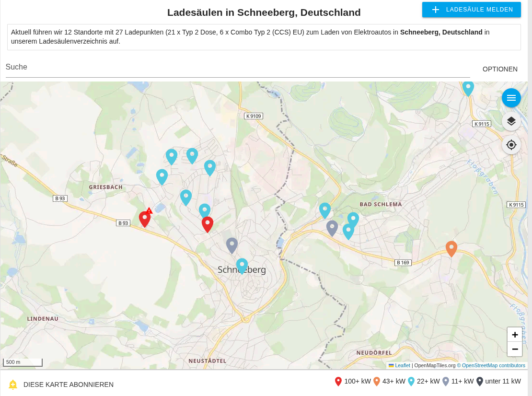Open the OPTIONEN panel
Viewport: 532px width, 396px height.
[500, 69]
